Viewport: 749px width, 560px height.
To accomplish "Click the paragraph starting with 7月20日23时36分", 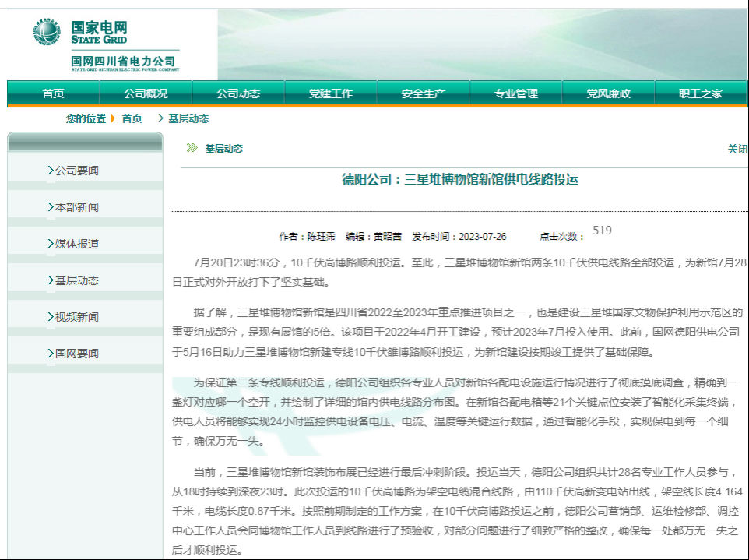I will pyautogui.click(x=459, y=273).
